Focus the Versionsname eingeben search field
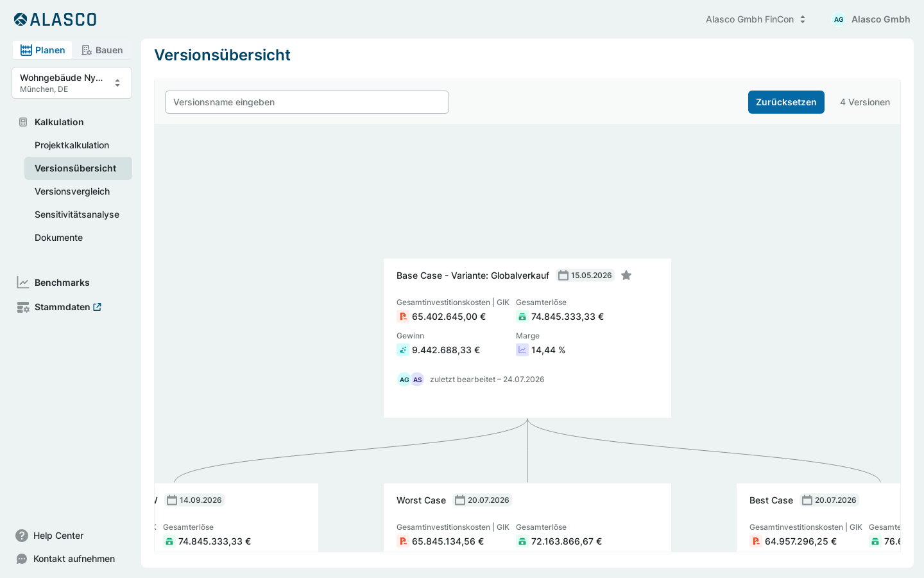 pos(307,102)
